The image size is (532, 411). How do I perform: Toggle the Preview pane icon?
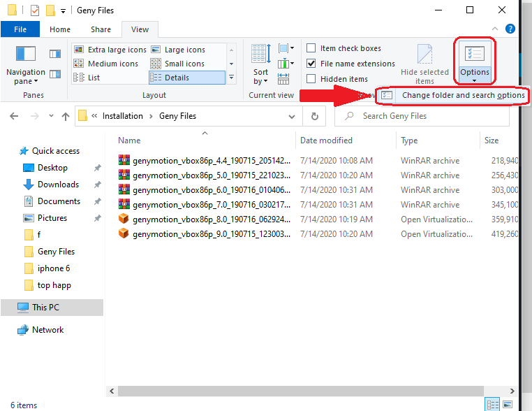click(55, 54)
